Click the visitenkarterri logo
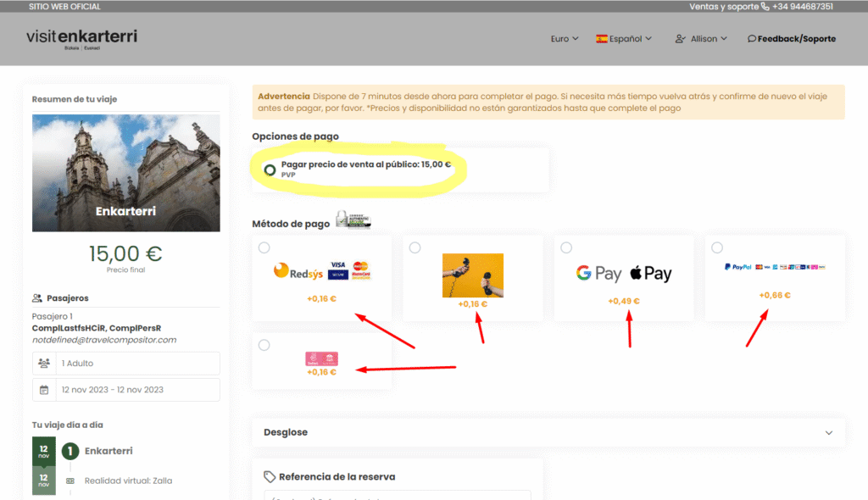The height and width of the screenshot is (500, 868). (x=81, y=38)
